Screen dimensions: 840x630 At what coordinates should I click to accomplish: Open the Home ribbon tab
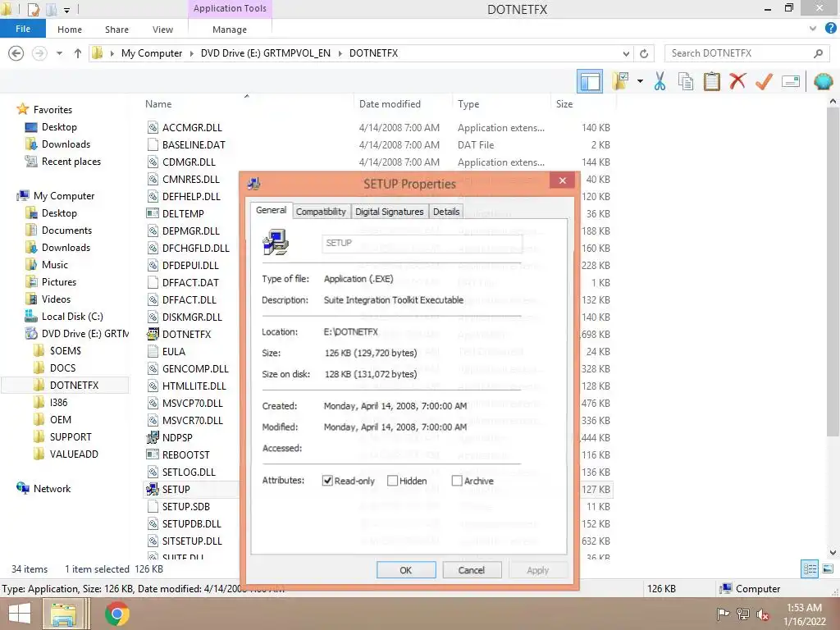(70, 30)
